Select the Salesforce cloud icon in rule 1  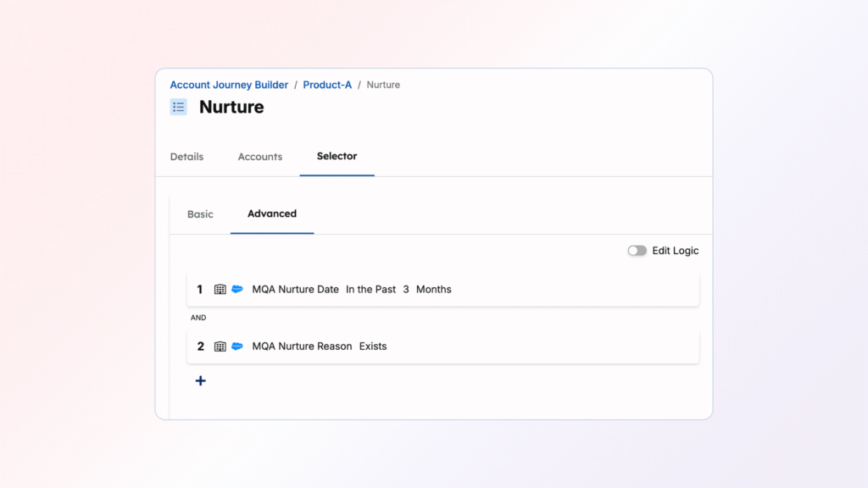[236, 289]
